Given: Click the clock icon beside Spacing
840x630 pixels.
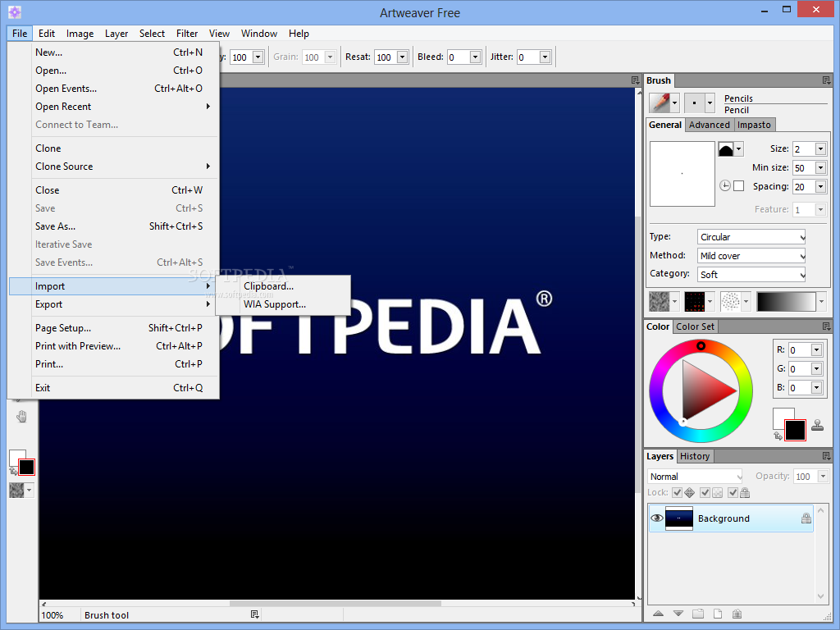Looking at the screenshot, I should click(x=725, y=186).
